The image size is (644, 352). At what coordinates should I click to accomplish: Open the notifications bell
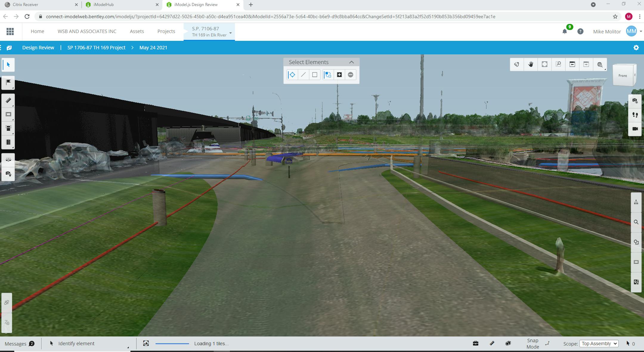pyautogui.click(x=564, y=31)
